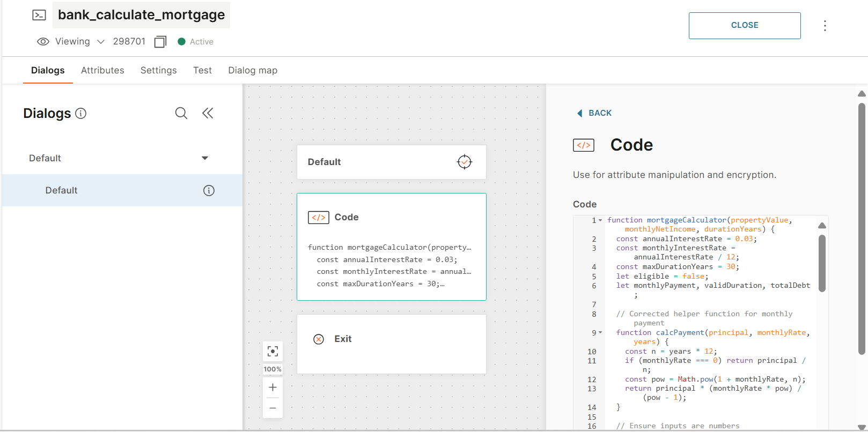Click the info icon beside Dialogs heading
Image resolution: width=868 pixels, height=432 pixels.
tap(81, 114)
